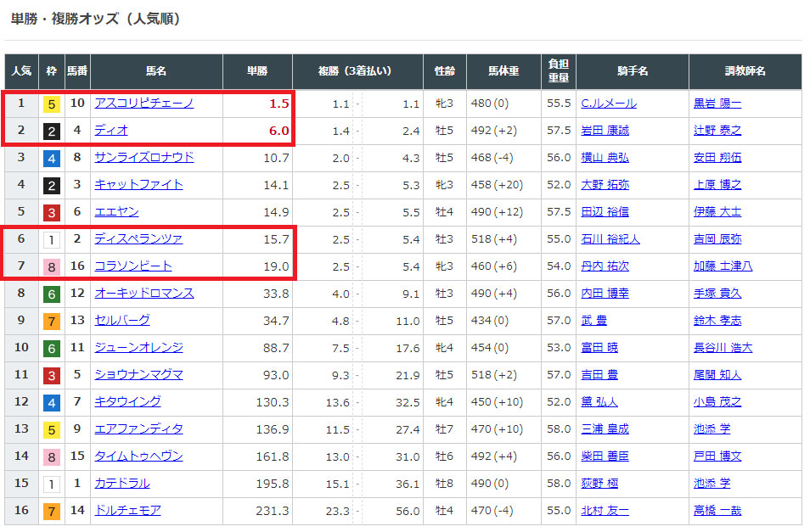The image size is (810, 532).
Task: Click the 馬体重 column header
Action: 503,72
